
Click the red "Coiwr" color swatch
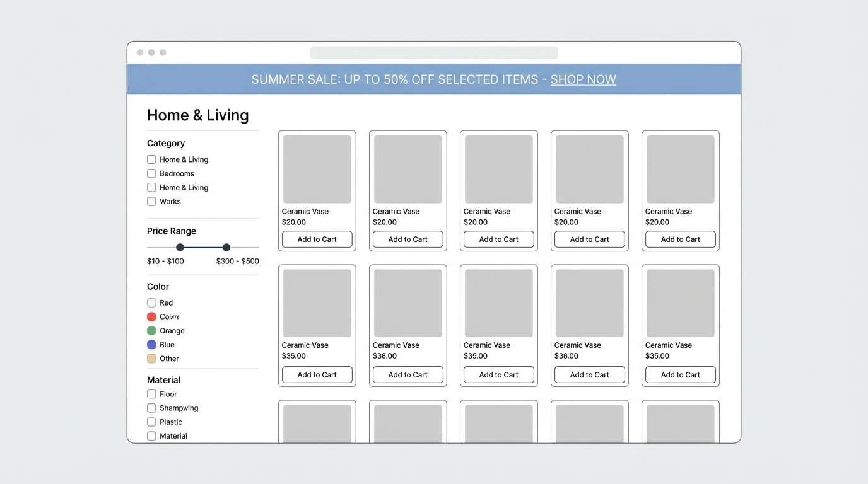[x=151, y=316]
